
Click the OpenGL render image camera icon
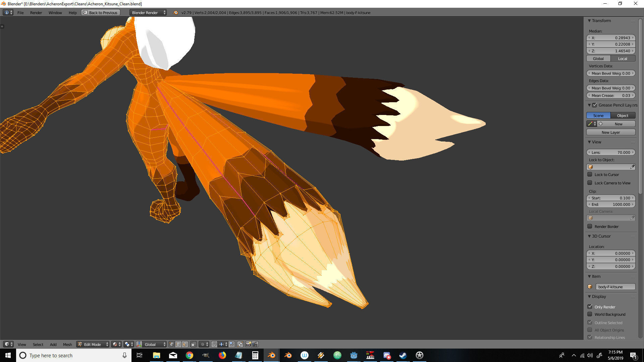coord(249,344)
